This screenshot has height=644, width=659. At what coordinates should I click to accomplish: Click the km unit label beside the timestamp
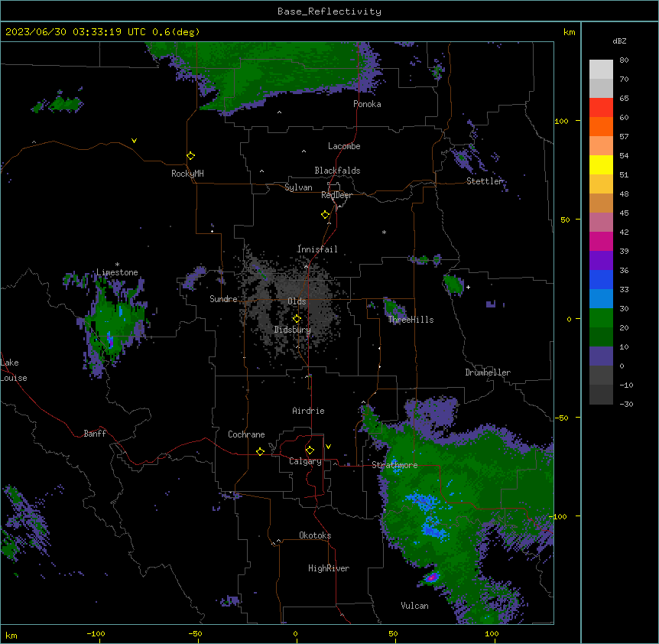(569, 32)
